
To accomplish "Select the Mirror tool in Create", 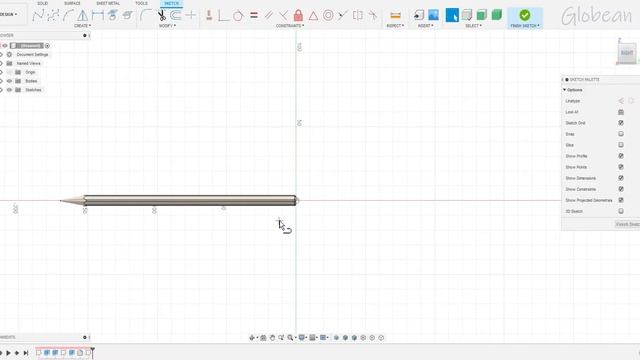I will [82, 16].
